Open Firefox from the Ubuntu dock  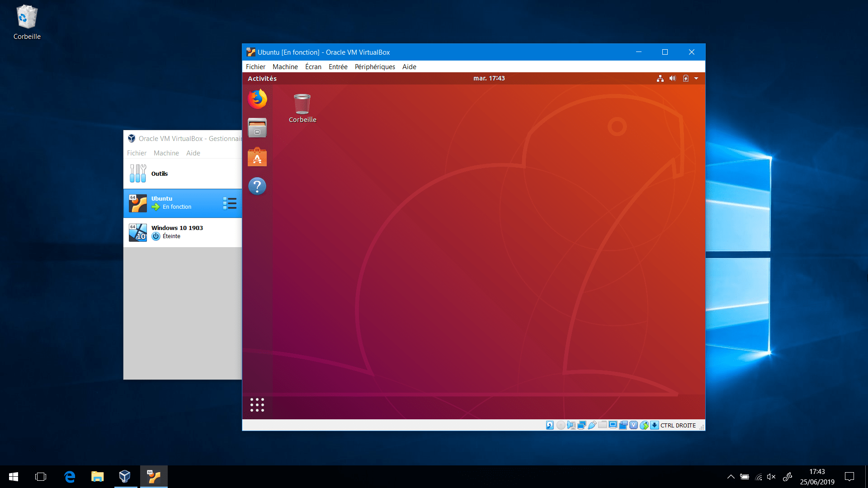(257, 99)
